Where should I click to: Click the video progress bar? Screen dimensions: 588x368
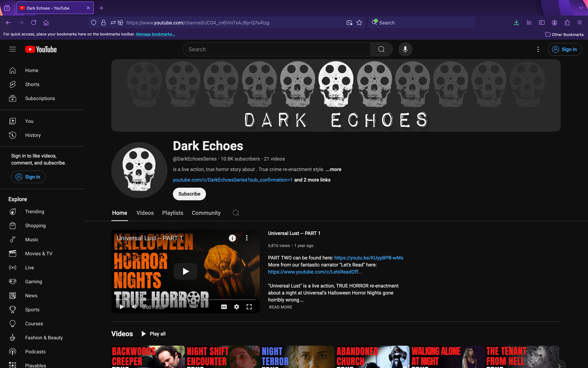(x=185, y=300)
